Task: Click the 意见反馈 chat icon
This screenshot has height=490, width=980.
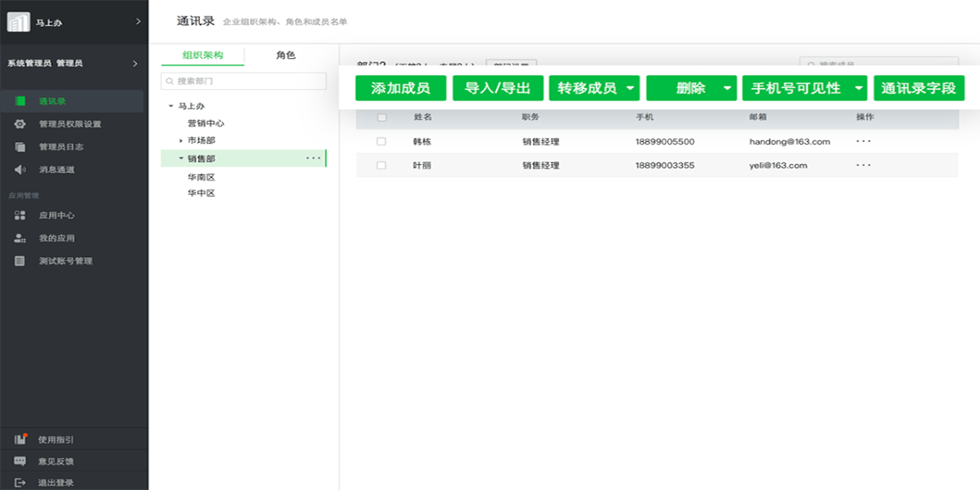Action: (20, 461)
